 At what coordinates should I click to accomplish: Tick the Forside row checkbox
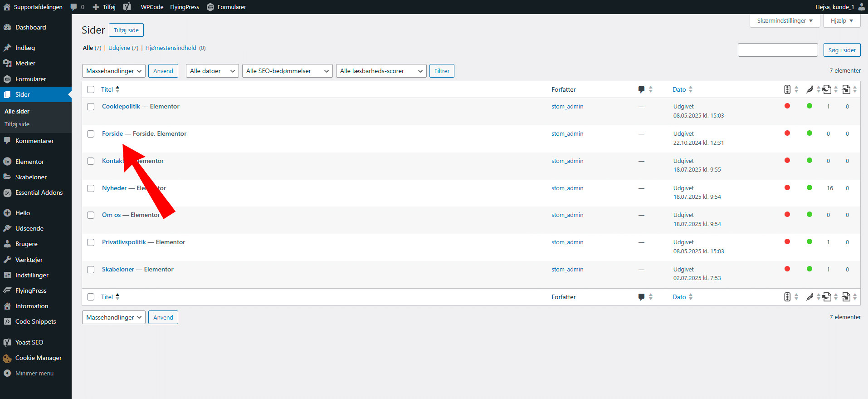click(x=91, y=134)
